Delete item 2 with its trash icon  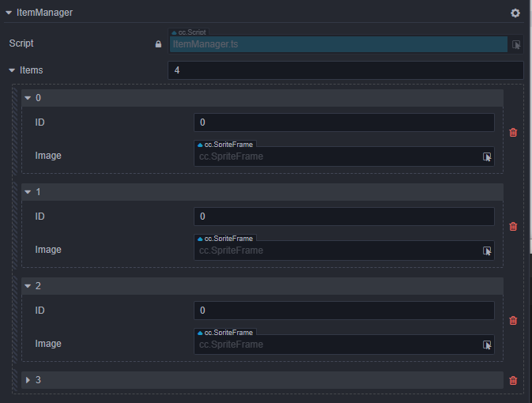click(513, 320)
